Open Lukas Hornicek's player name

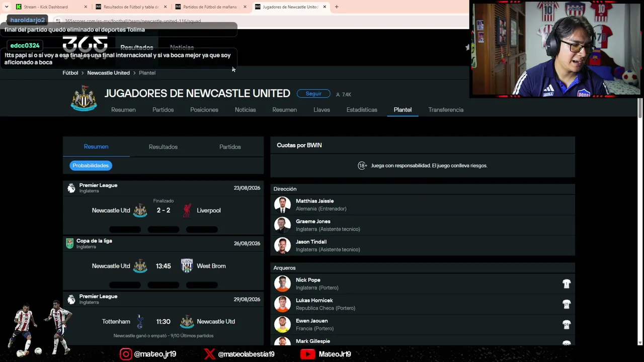(x=314, y=301)
